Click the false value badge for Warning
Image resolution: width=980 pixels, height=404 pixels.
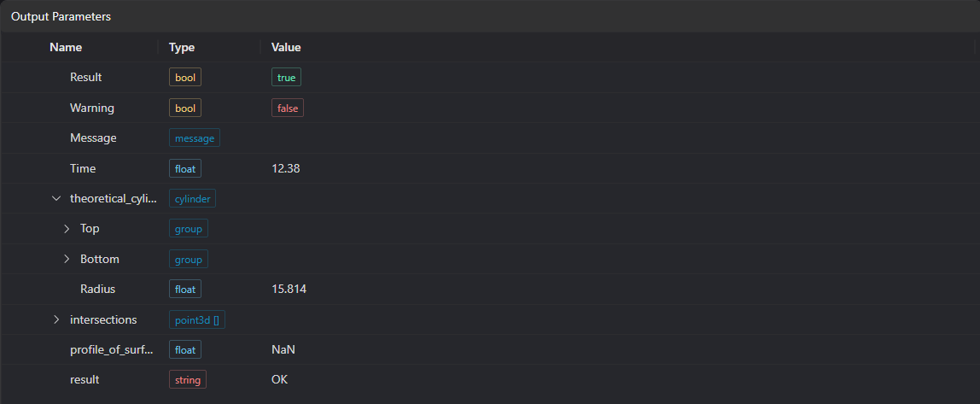point(288,108)
